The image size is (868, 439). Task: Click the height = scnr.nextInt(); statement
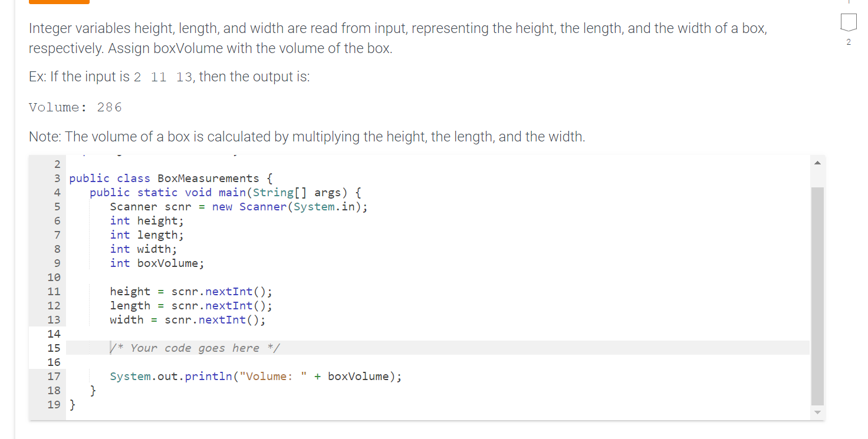tap(190, 291)
